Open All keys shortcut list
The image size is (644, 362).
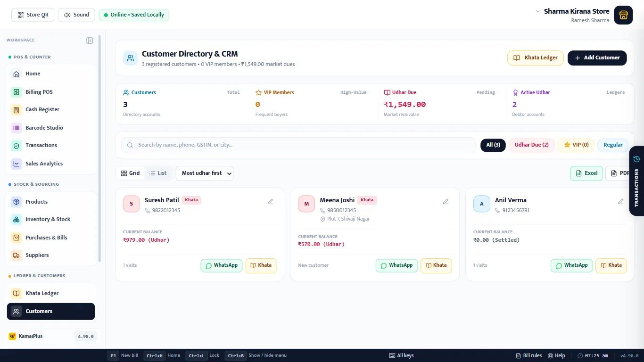(401, 356)
